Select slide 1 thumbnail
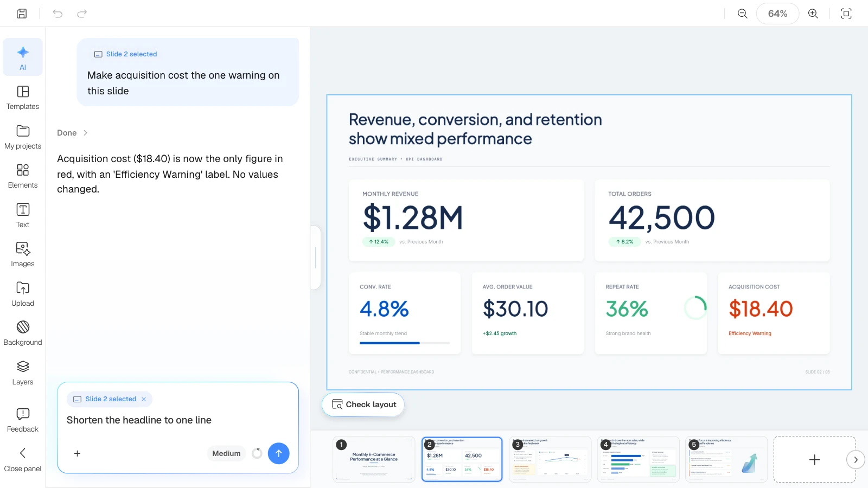The width and height of the screenshot is (868, 488). (374, 459)
